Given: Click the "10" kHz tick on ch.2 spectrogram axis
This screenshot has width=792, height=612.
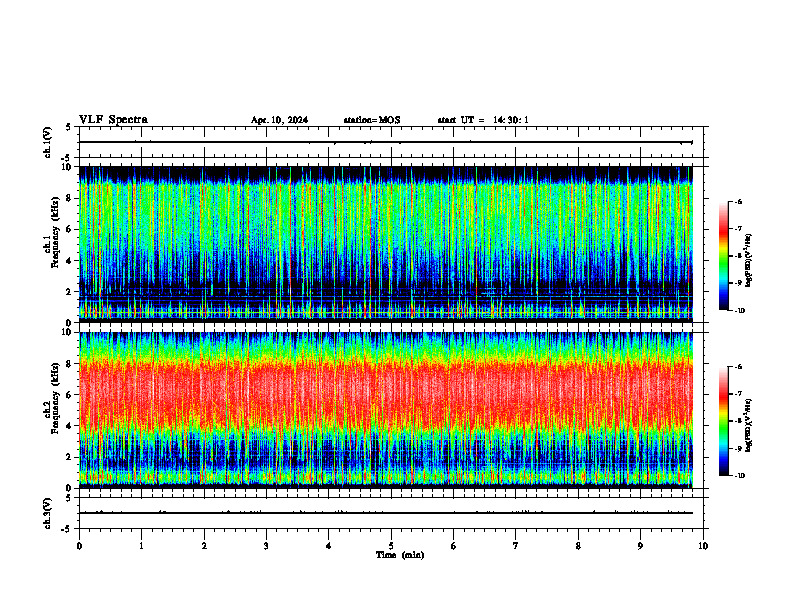Looking at the screenshot, I should (x=68, y=332).
